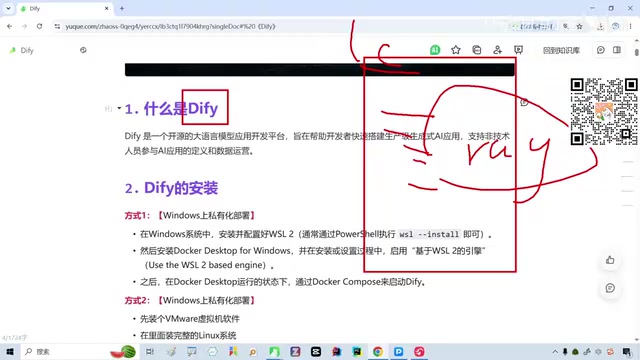Open the CapCut icon on taskbar

[316, 351]
